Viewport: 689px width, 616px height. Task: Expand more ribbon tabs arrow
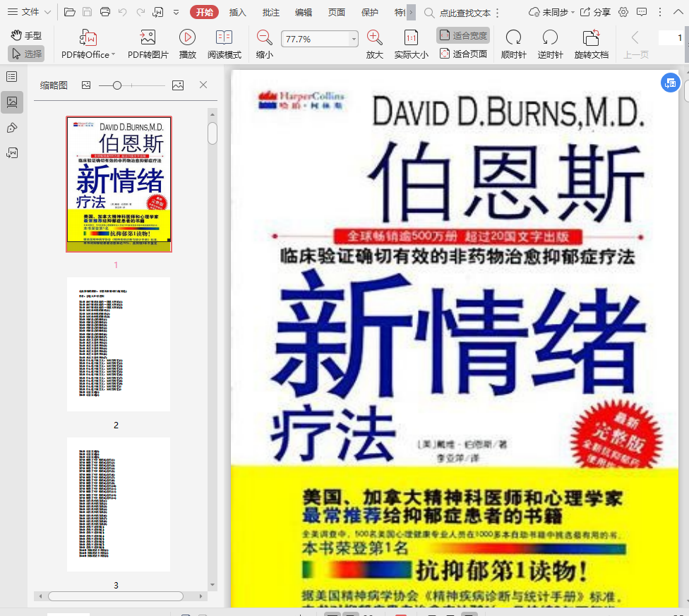coord(411,12)
